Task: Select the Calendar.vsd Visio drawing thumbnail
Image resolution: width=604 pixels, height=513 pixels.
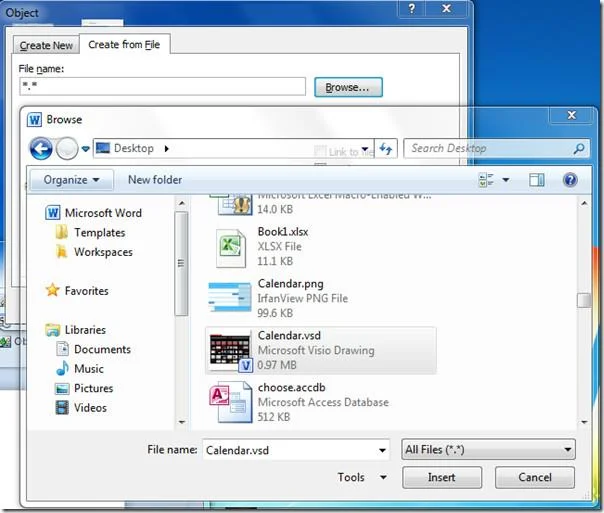Action: coord(230,352)
